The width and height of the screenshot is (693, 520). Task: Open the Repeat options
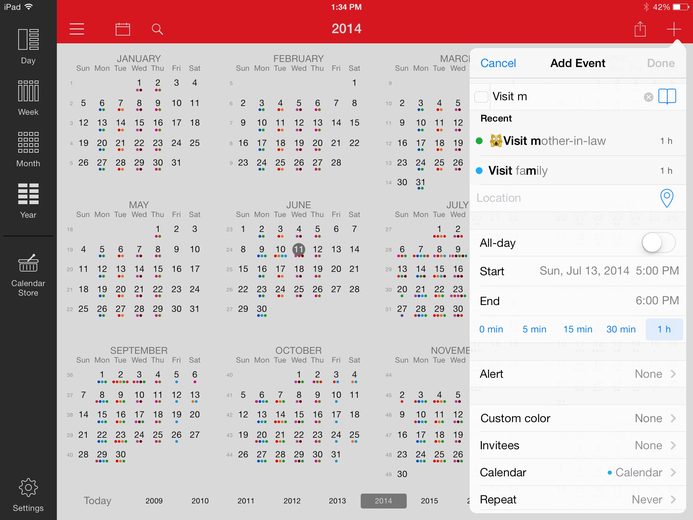tap(578, 499)
